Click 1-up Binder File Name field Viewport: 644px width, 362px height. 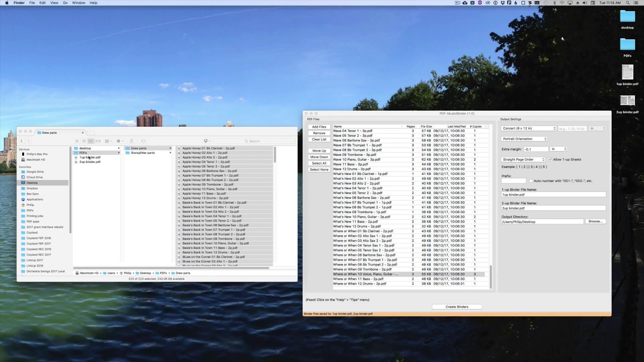[553, 195]
